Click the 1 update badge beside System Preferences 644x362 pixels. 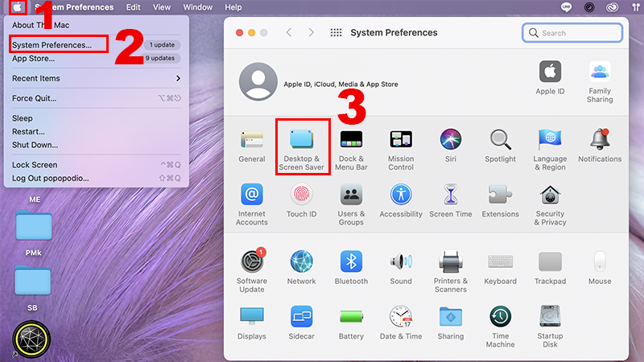163,45
